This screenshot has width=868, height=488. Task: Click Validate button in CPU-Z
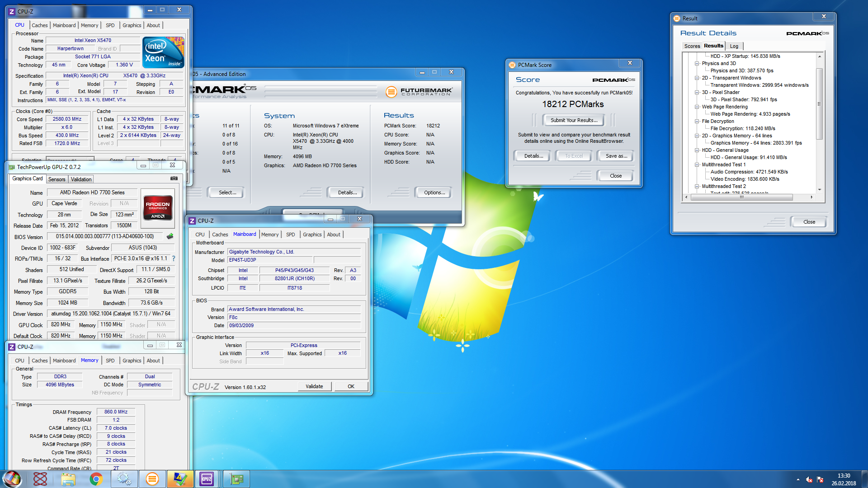coord(314,386)
